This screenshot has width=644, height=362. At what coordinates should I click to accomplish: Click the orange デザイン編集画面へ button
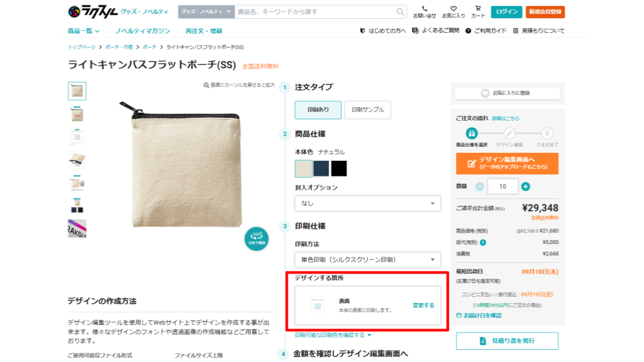click(506, 163)
